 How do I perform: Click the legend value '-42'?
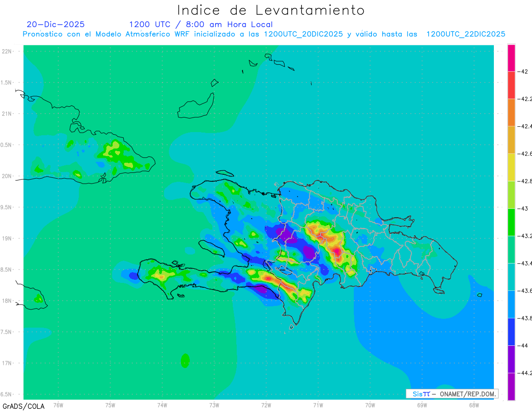523,71
